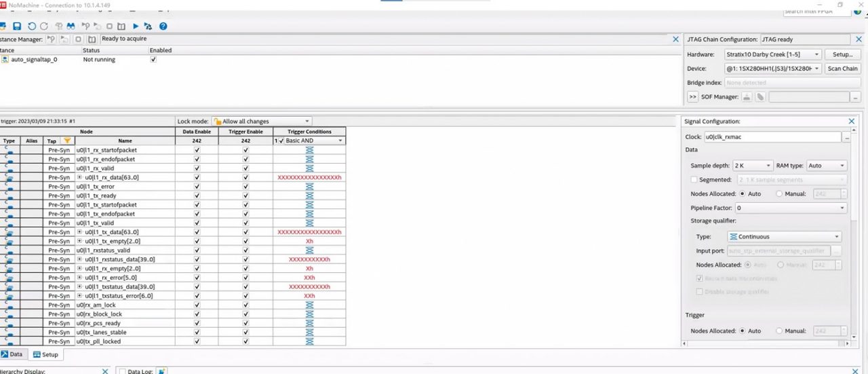Open the binoculars find icon
The height and width of the screenshot is (374, 868).
[x=70, y=26]
